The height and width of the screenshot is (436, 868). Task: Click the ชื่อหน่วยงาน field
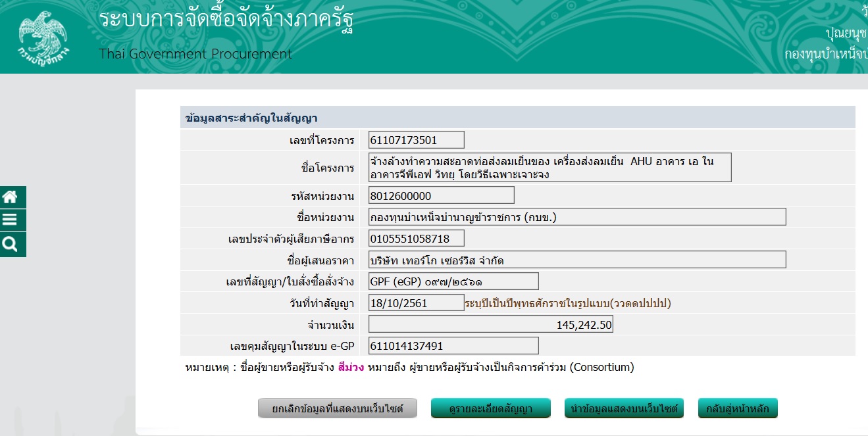coord(577,217)
